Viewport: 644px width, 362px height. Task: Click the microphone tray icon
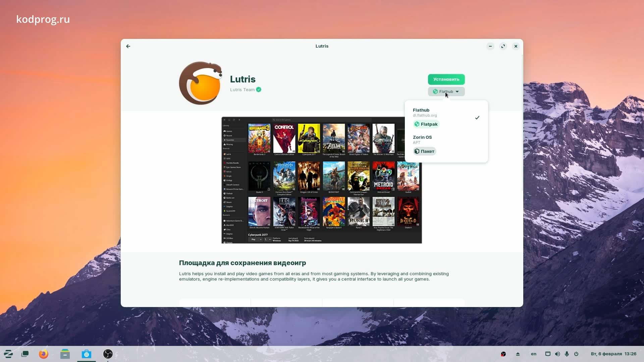point(567,354)
